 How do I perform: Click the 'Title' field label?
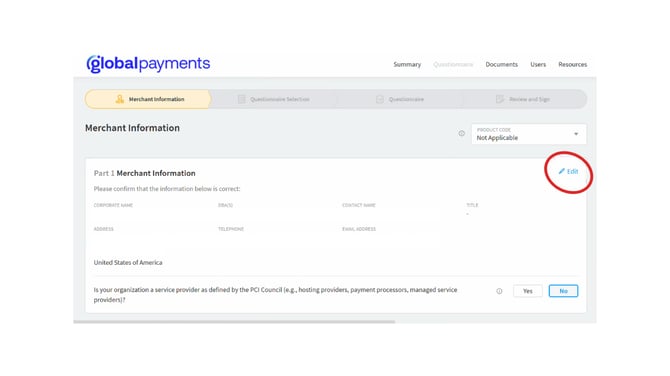point(472,205)
